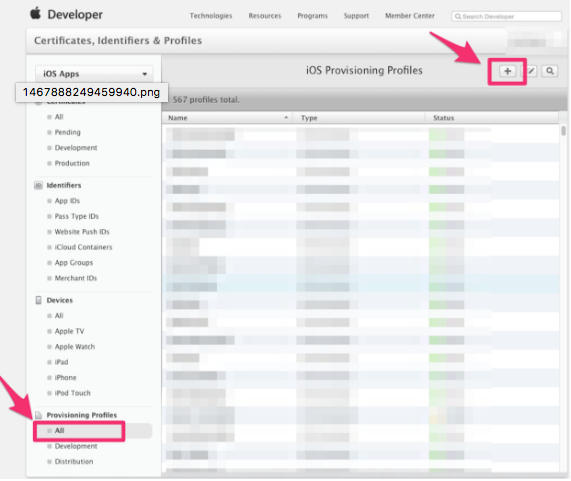Select Development certificates
Screen dimensions: 571x481
76,147
